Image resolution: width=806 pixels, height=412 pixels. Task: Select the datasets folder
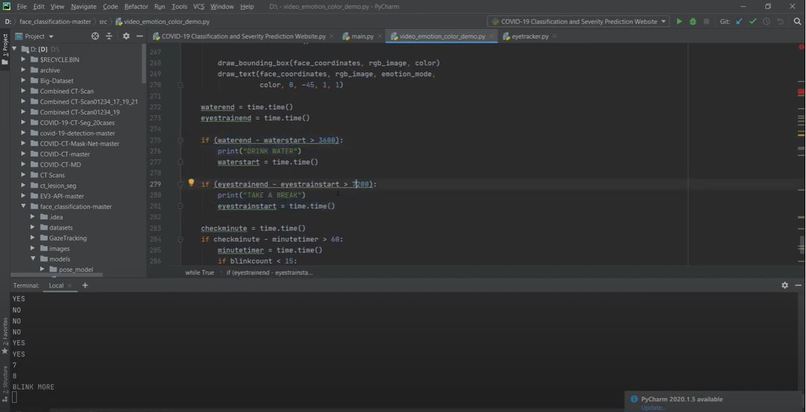pyautogui.click(x=61, y=228)
